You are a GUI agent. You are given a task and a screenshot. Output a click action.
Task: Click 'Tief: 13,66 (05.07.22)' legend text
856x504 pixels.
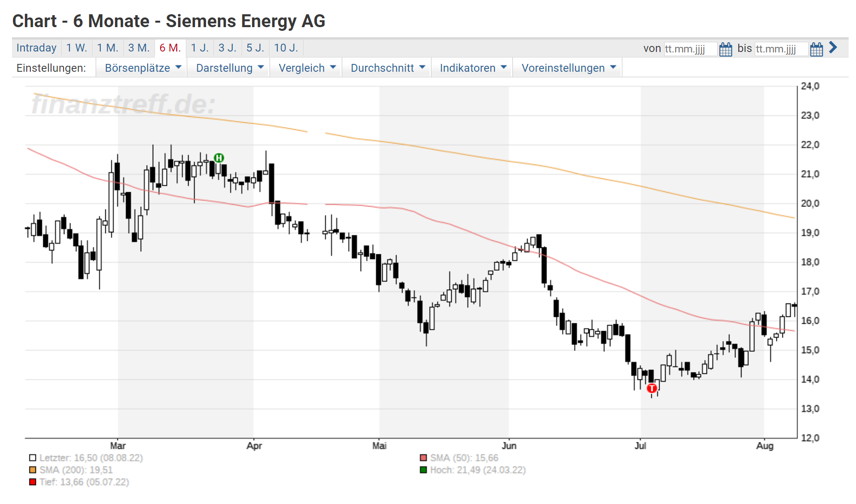pos(84,482)
